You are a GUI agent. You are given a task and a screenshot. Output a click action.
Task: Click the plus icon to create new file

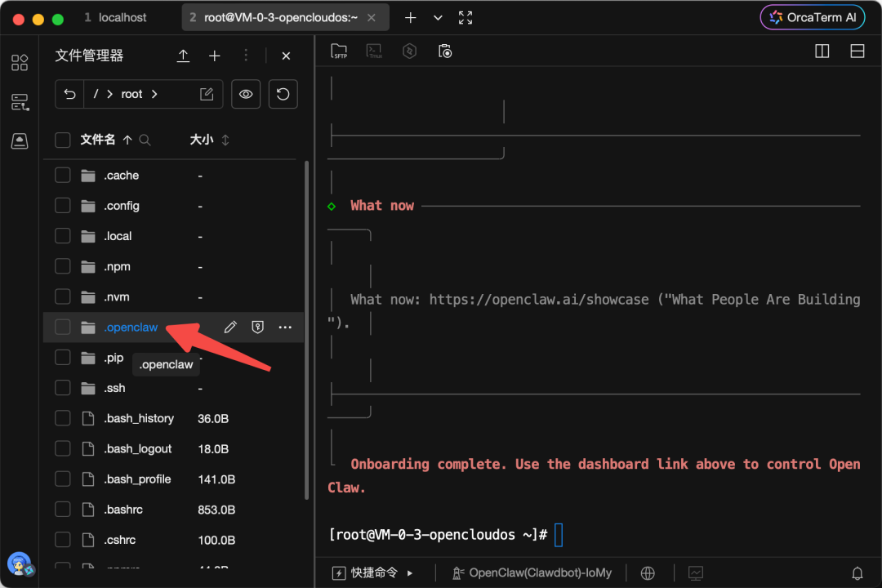[x=215, y=56]
